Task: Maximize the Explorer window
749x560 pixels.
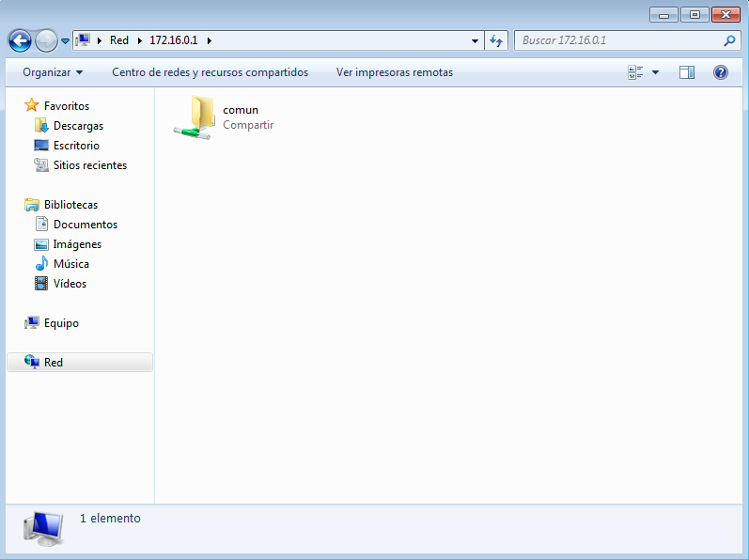Action: tap(694, 15)
